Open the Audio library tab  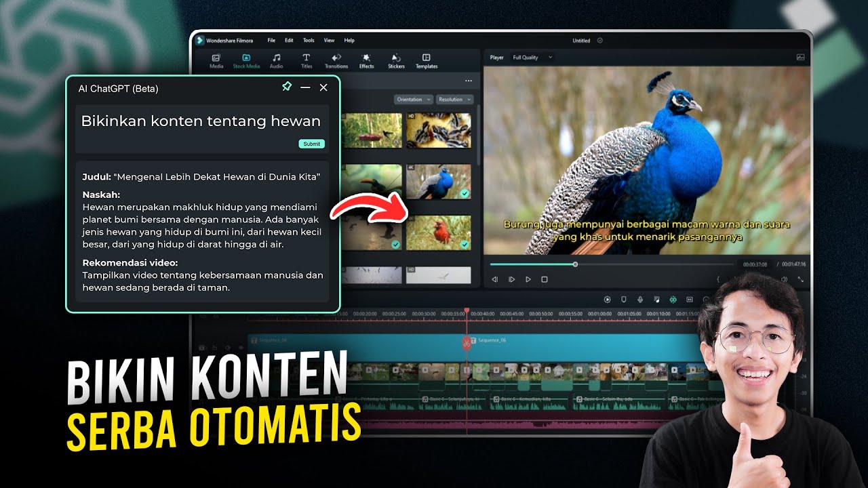click(x=276, y=61)
